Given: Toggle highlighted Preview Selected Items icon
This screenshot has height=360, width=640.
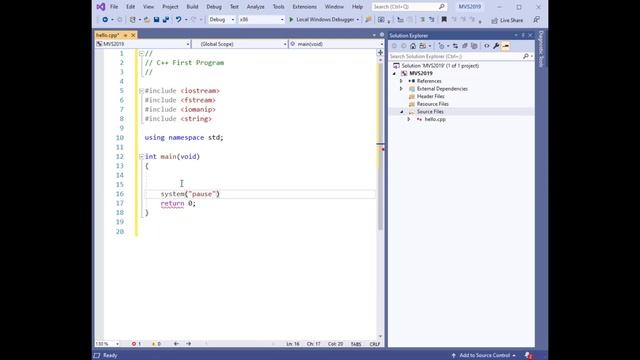Looking at the screenshot, I should click(x=506, y=46).
